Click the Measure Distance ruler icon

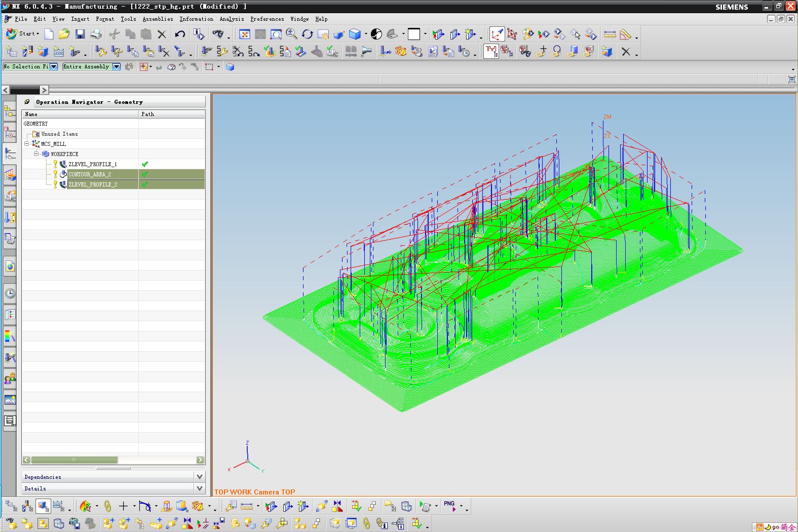click(610, 34)
